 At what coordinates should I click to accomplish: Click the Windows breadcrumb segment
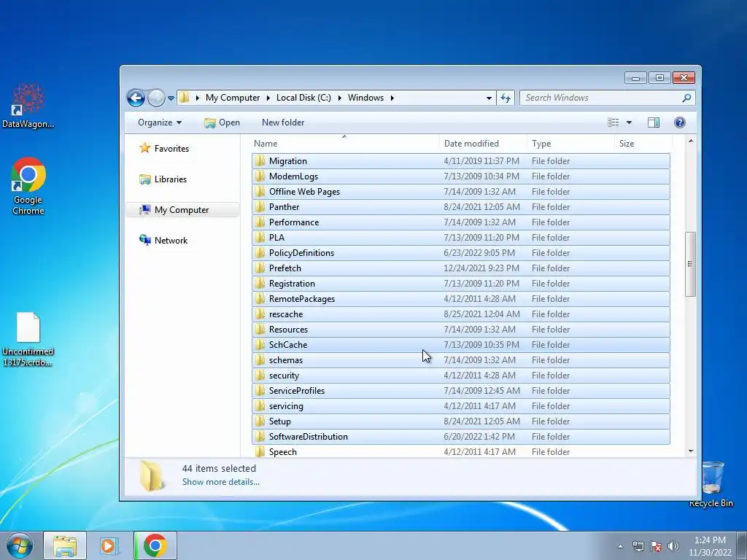pyautogui.click(x=365, y=98)
